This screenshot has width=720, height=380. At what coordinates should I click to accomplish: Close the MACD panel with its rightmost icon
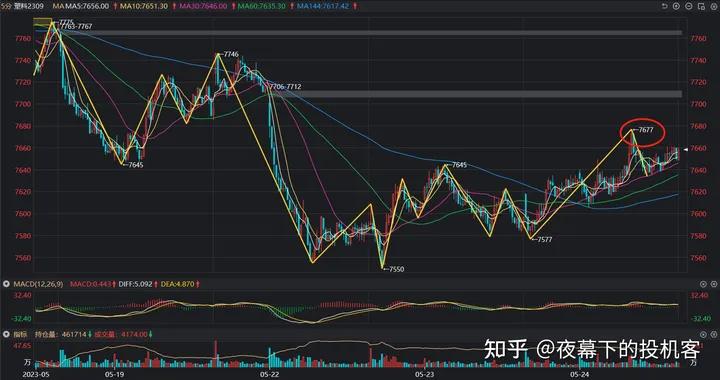tap(714, 285)
